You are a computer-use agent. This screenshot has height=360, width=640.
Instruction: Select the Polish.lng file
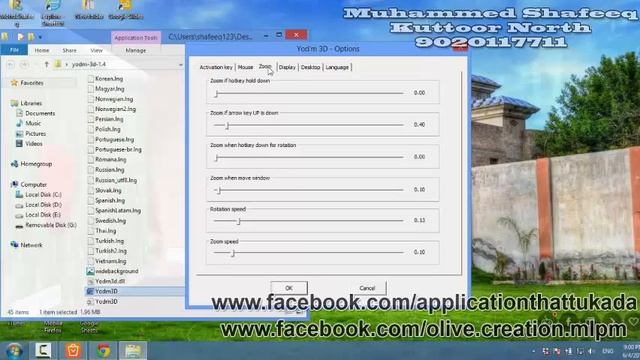tap(108, 129)
